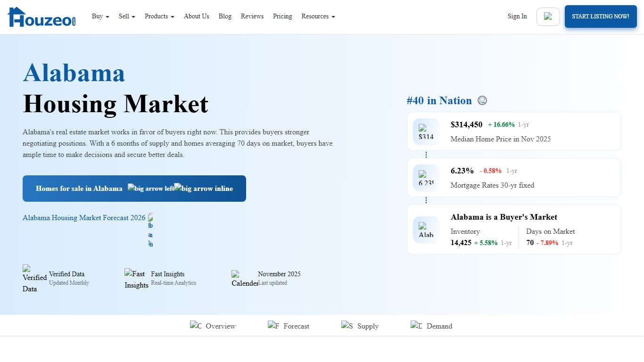
Task: Click the Homes for sale in Alabama button
Action: (x=134, y=188)
